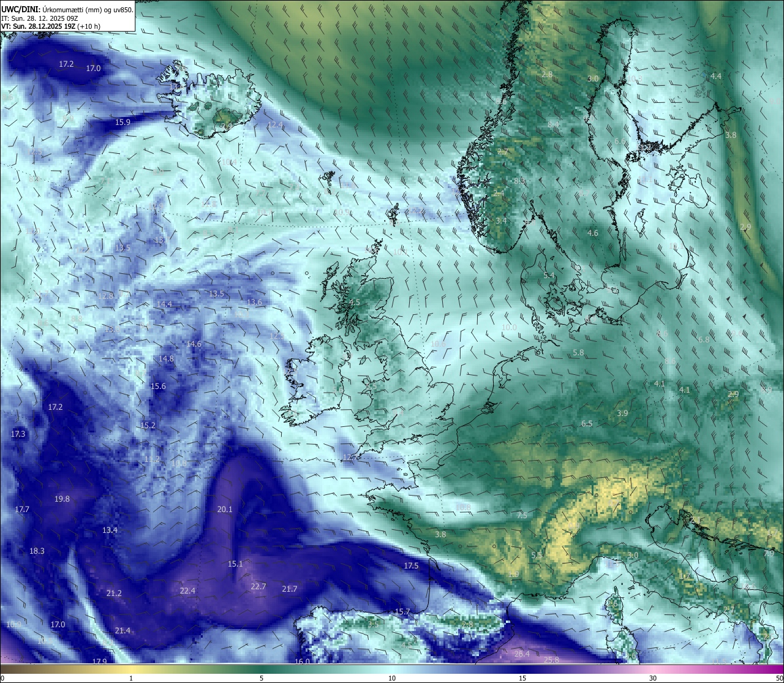This screenshot has width=784, height=683.
Task: Click the 5.8 value over northern Germany
Action: point(578,353)
